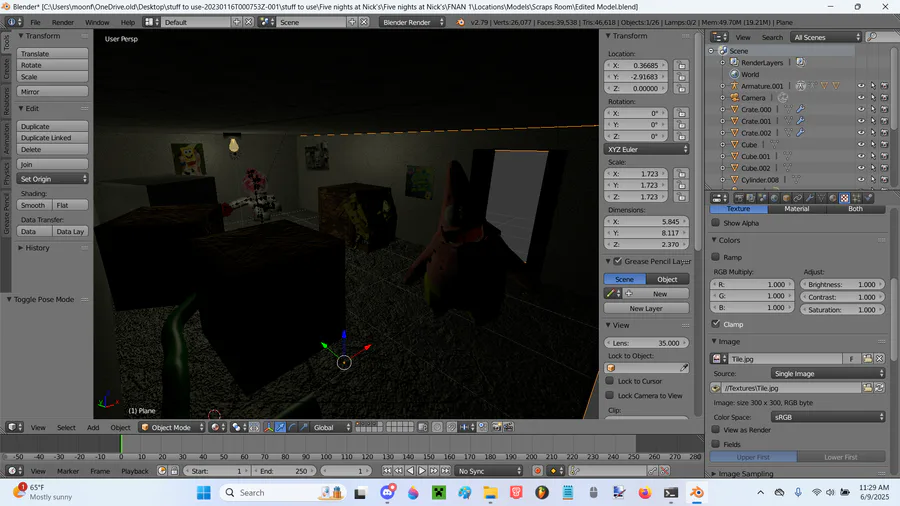Open the Constraints properties tab (chain icon)
Screen dimensions: 900x506
click(x=798, y=198)
